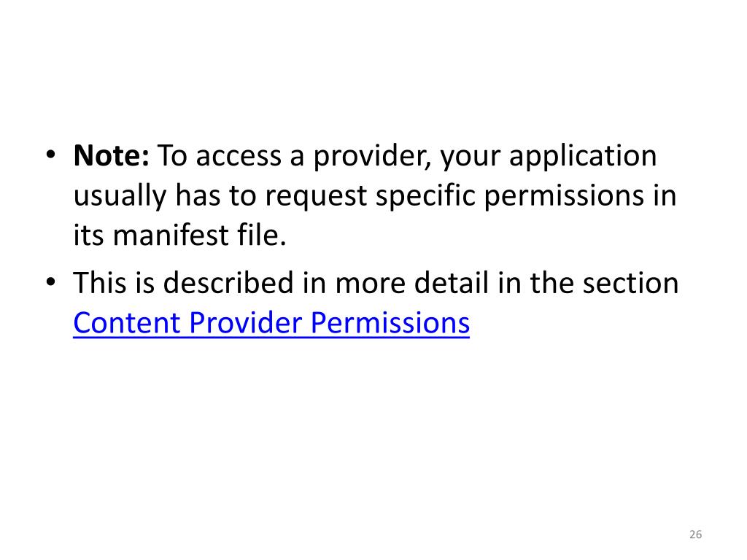Click the word 'Permissions' in the hyperlink
The height and width of the screenshot is (560, 747).
click(x=390, y=323)
